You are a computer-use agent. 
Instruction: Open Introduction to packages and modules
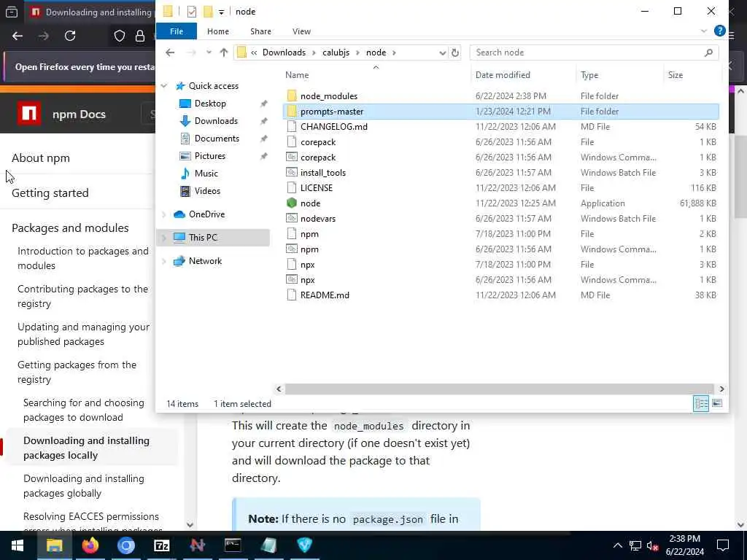click(83, 258)
